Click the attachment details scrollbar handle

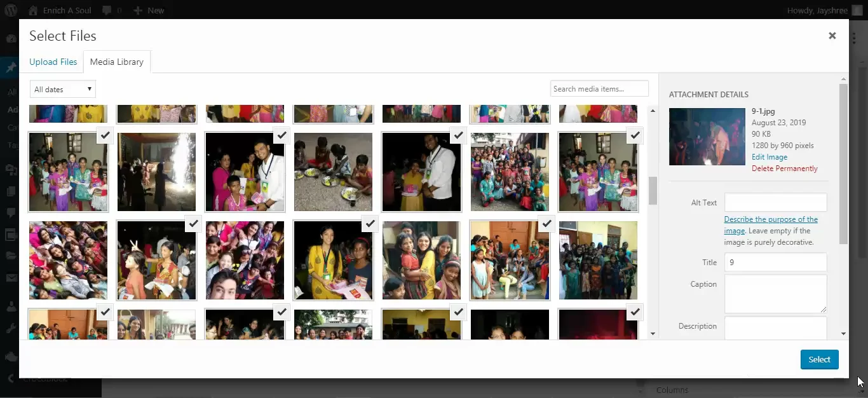click(x=844, y=164)
